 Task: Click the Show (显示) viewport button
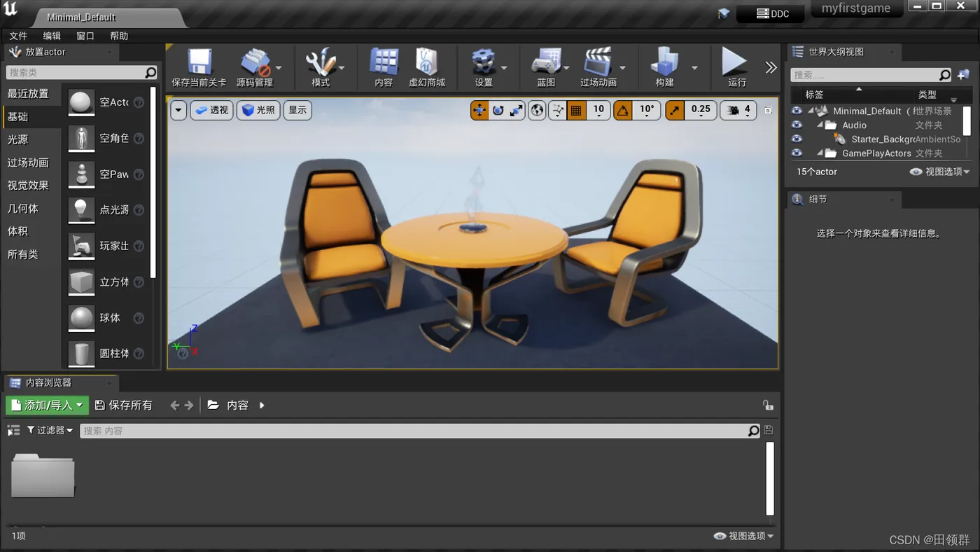pos(297,110)
